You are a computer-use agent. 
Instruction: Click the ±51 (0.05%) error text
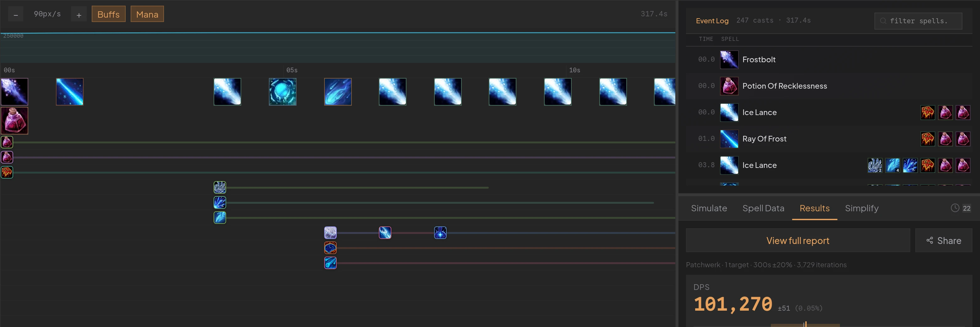point(800,308)
